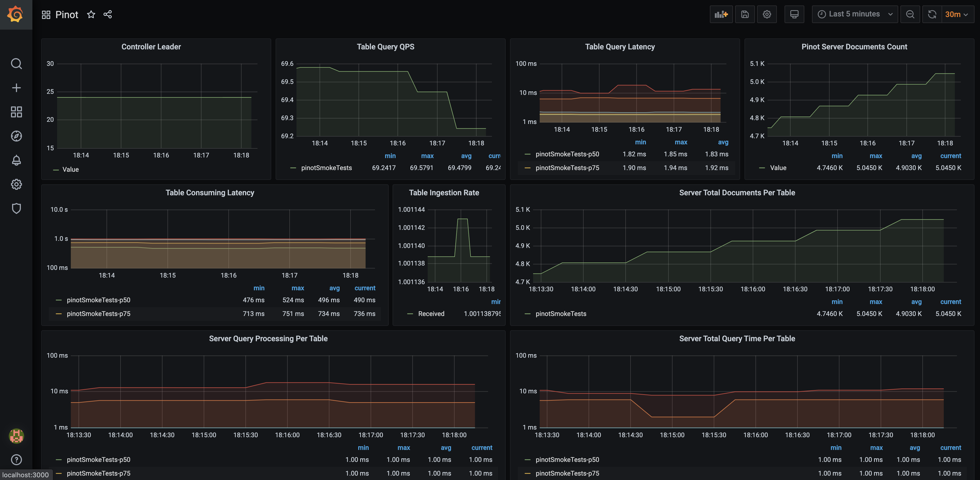The image size is (980, 480).
Task: Sort Table Consuming Latency legend by avg
Action: (334, 288)
